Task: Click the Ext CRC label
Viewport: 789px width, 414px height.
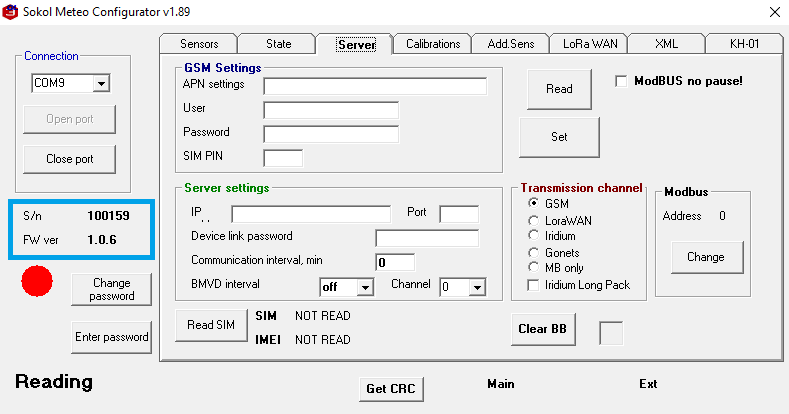Action: (648, 384)
